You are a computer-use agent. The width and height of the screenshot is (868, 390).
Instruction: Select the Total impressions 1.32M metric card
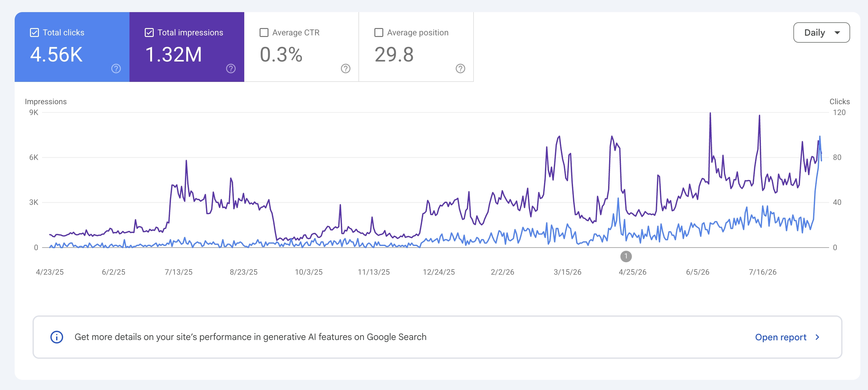click(x=187, y=47)
